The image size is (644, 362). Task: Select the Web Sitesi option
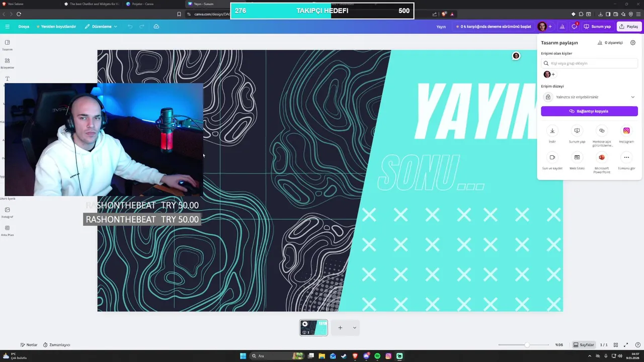(577, 161)
